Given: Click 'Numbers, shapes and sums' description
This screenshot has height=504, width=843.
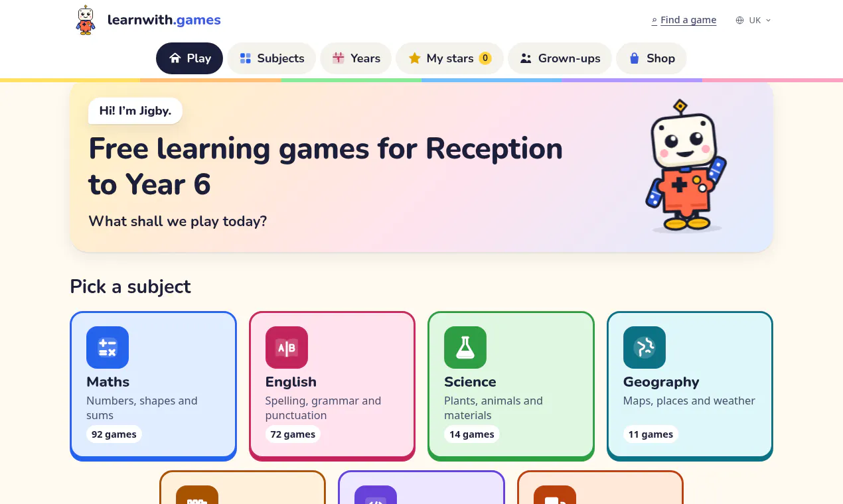Looking at the screenshot, I should 142,408.
